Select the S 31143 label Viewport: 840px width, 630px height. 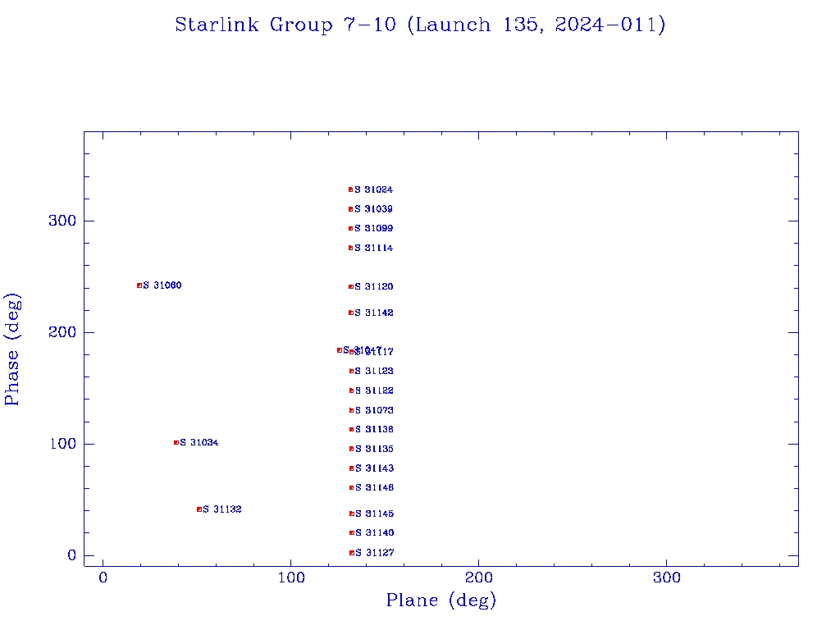pyautogui.click(x=374, y=468)
